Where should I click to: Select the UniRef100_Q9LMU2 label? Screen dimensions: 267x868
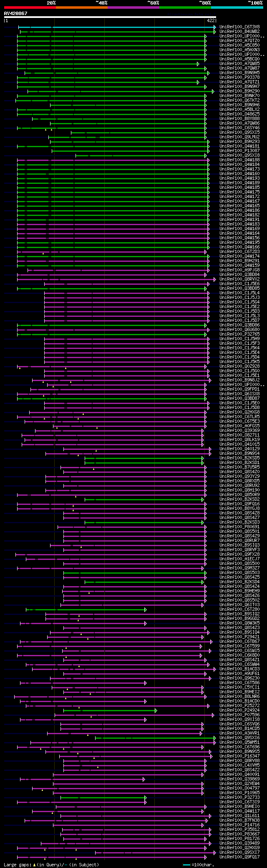point(239,137)
